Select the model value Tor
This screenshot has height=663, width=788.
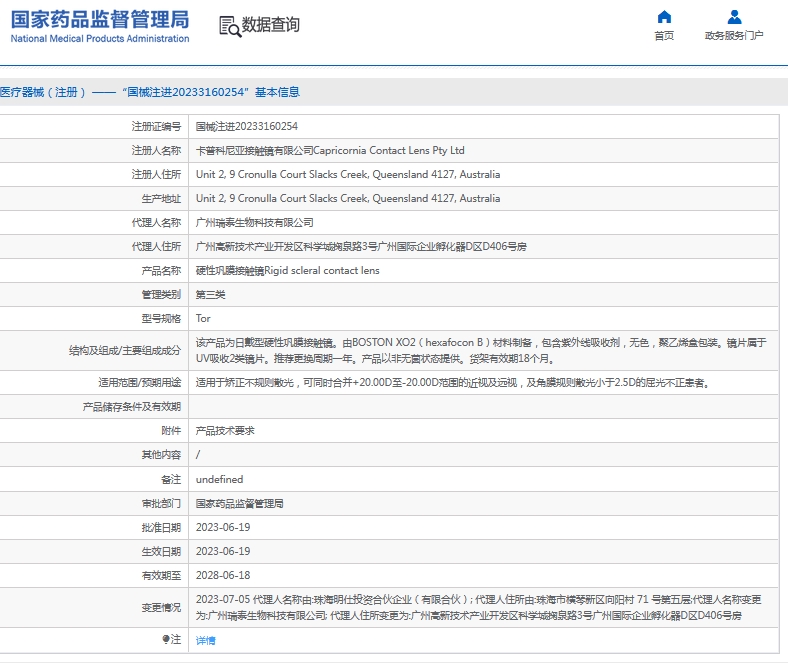click(203, 318)
